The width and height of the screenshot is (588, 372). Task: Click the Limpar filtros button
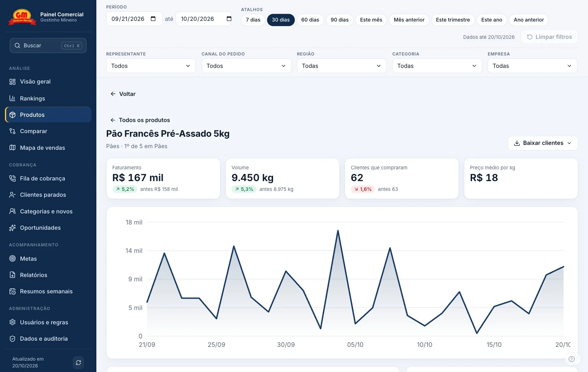549,37
